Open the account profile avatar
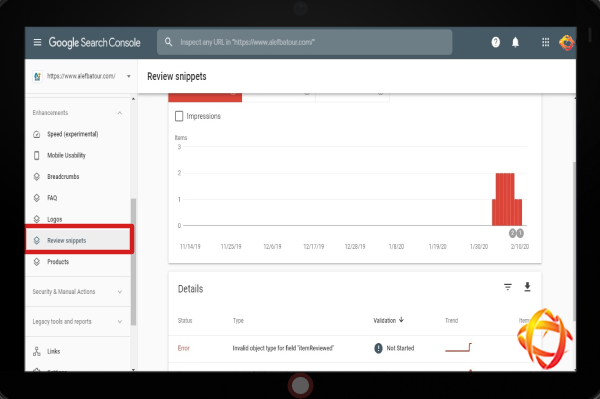 pos(566,42)
